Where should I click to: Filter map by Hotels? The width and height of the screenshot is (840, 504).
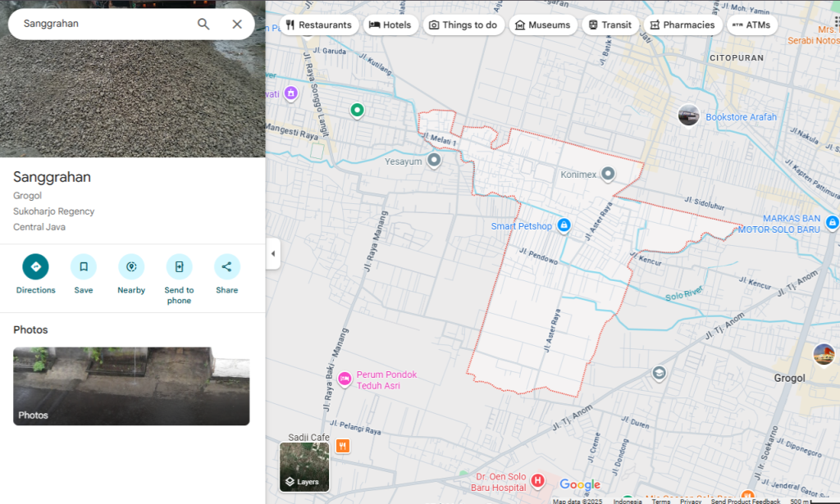coord(390,25)
